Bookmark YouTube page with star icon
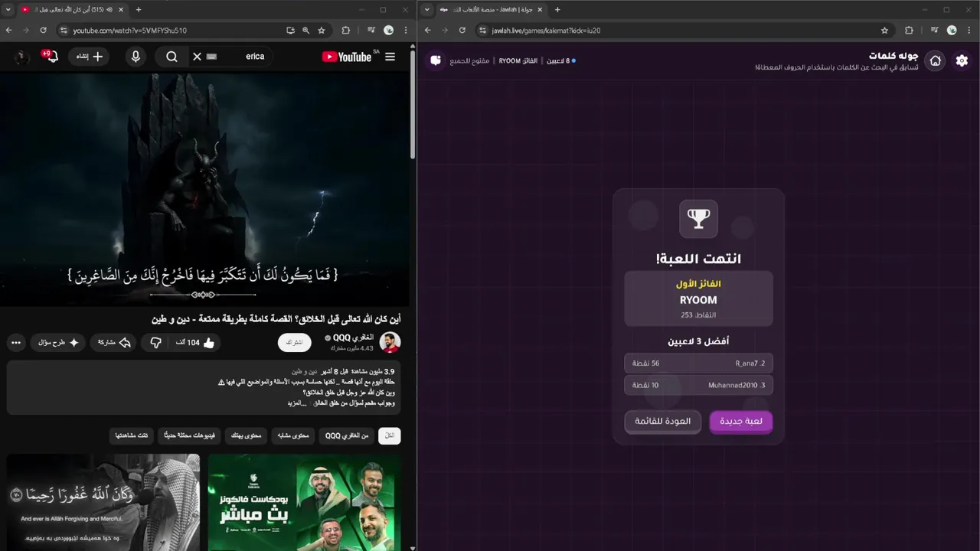 tap(322, 31)
